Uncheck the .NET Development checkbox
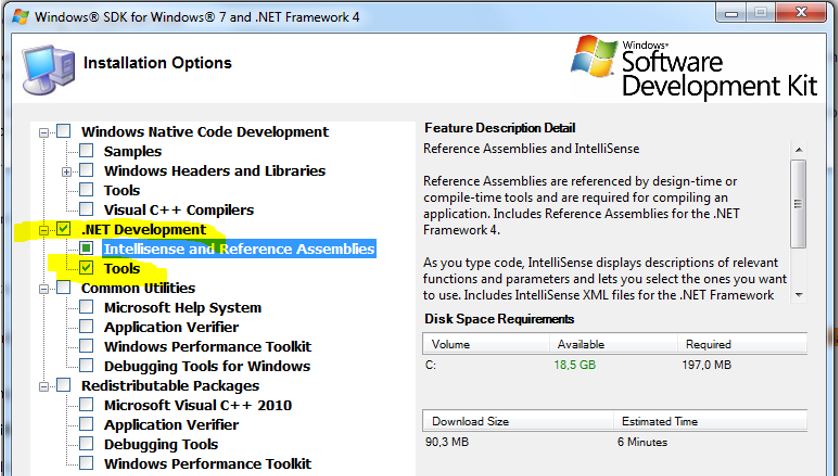The width and height of the screenshot is (838, 476). [64, 230]
